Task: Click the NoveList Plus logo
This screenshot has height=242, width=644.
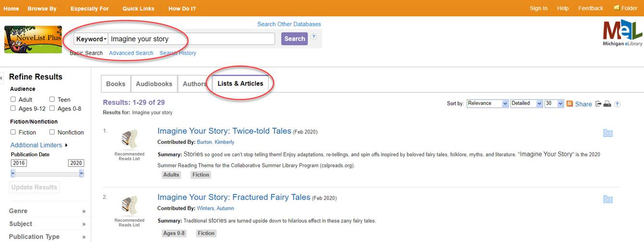Action: tap(33, 39)
